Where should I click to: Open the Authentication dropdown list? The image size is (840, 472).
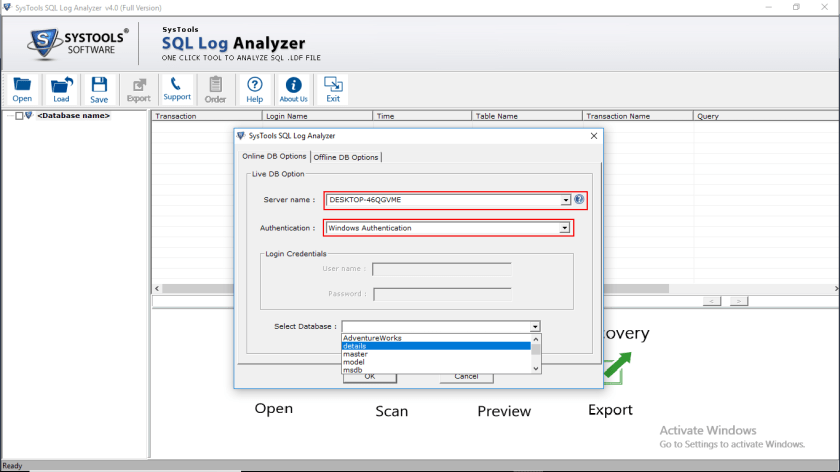pos(565,228)
